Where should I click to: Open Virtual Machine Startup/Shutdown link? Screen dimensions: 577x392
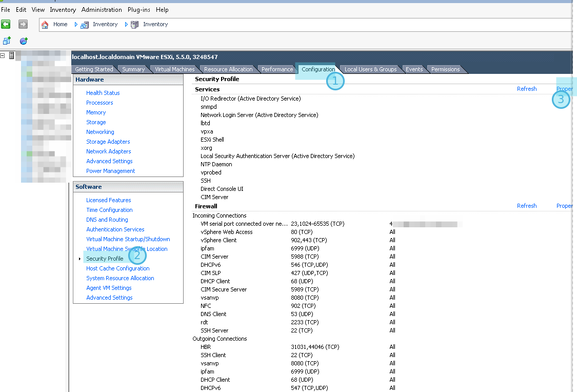[x=128, y=239]
